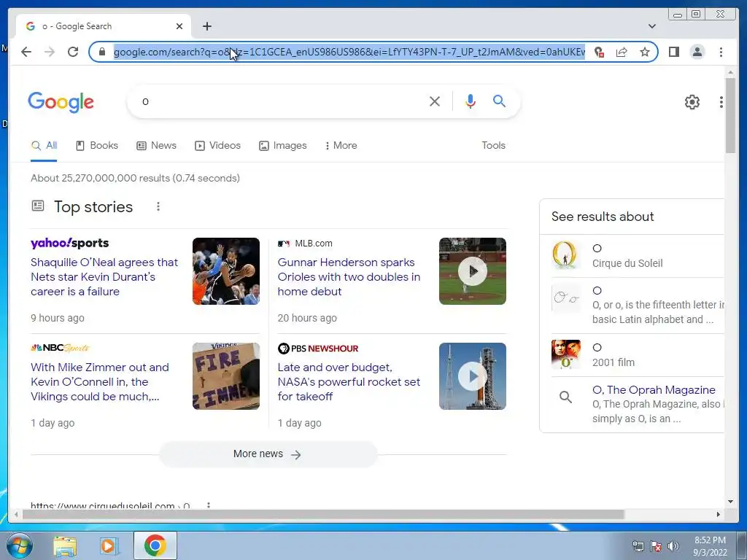Click the yahoo!sports source logo
This screenshot has width=747, height=560.
pos(69,244)
